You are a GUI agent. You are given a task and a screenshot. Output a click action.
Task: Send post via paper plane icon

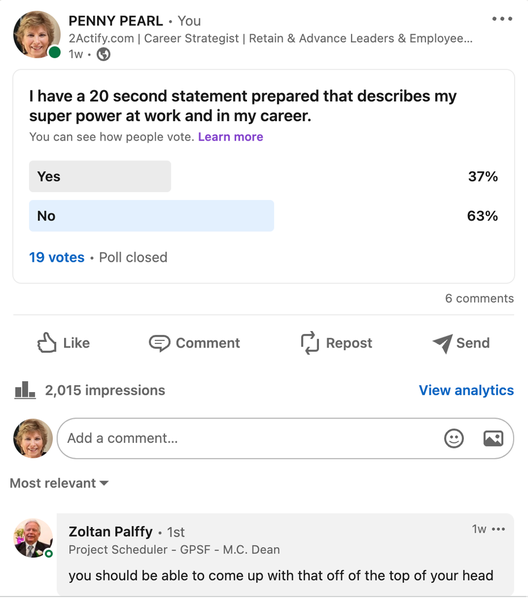pyautogui.click(x=443, y=343)
